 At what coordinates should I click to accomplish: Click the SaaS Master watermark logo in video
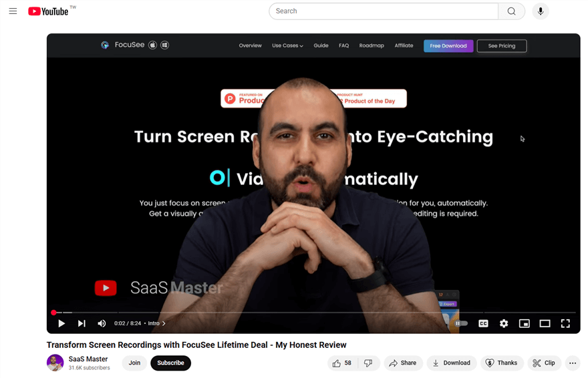click(158, 288)
